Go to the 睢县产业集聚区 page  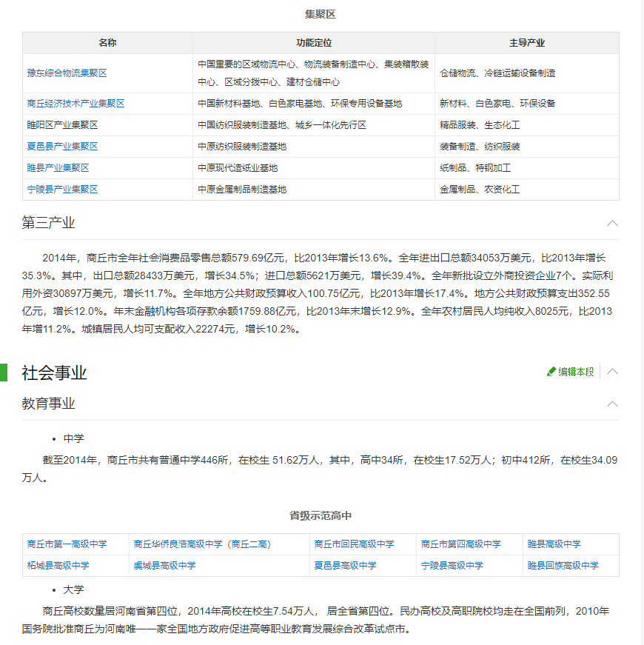point(58,168)
